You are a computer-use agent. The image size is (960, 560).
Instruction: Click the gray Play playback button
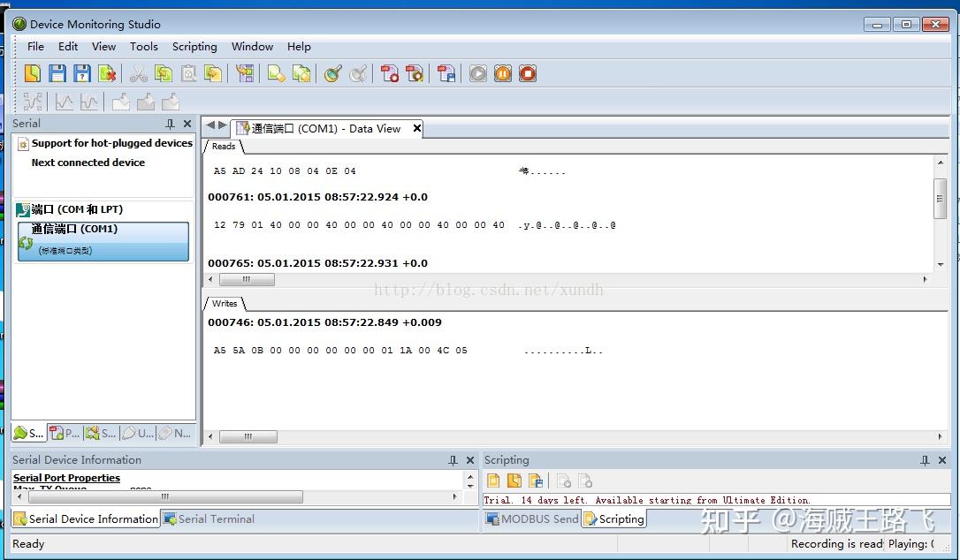point(478,73)
